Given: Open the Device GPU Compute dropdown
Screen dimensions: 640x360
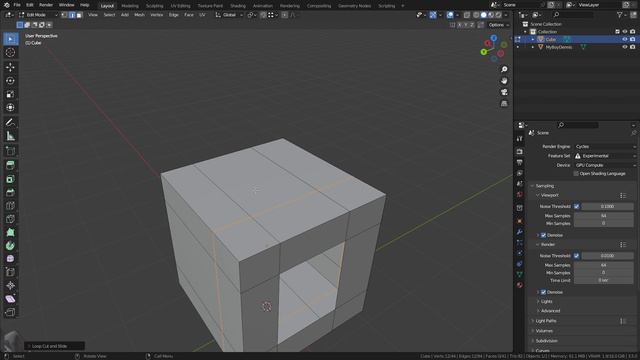Looking at the screenshot, I should tap(605, 165).
